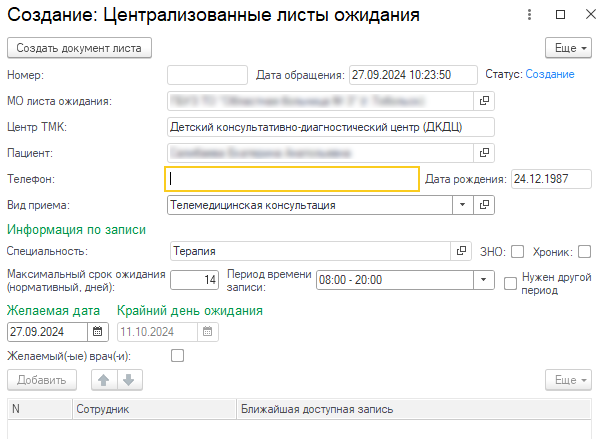Enable the Хроник checkbox
This screenshot has height=439, width=607.
[585, 251]
